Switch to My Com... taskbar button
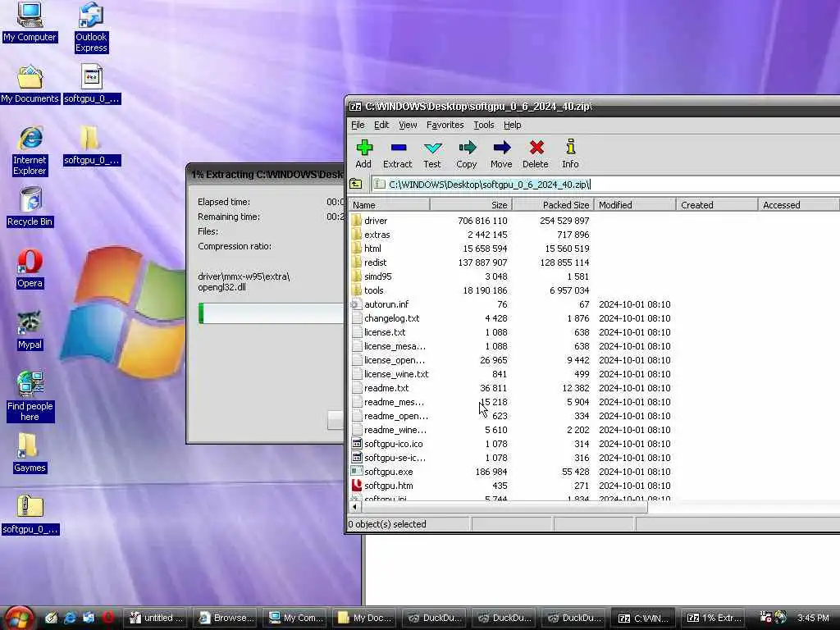Screen dimensions: 840x630 click(x=295, y=619)
